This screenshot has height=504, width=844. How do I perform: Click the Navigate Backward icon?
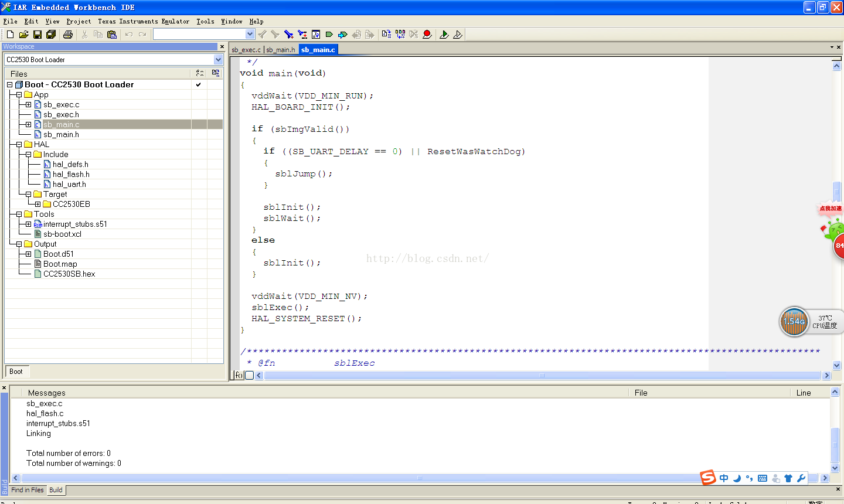pyautogui.click(x=356, y=35)
